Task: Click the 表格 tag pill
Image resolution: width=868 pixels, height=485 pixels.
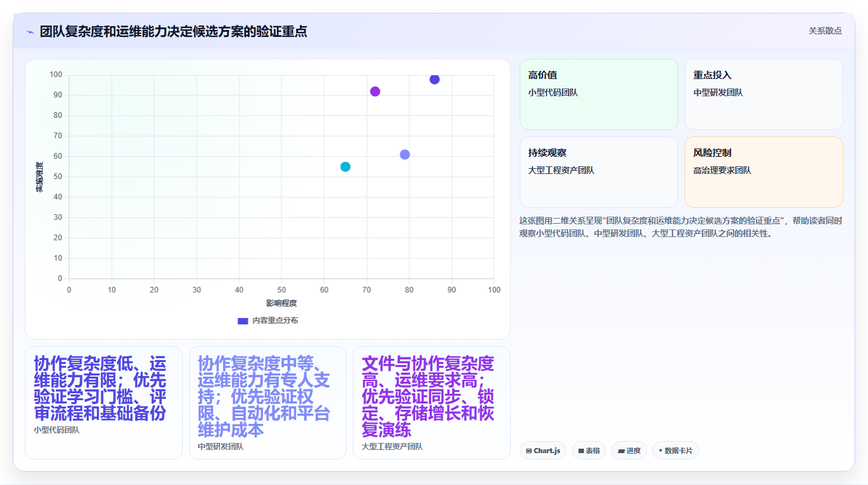Action: coord(589,451)
